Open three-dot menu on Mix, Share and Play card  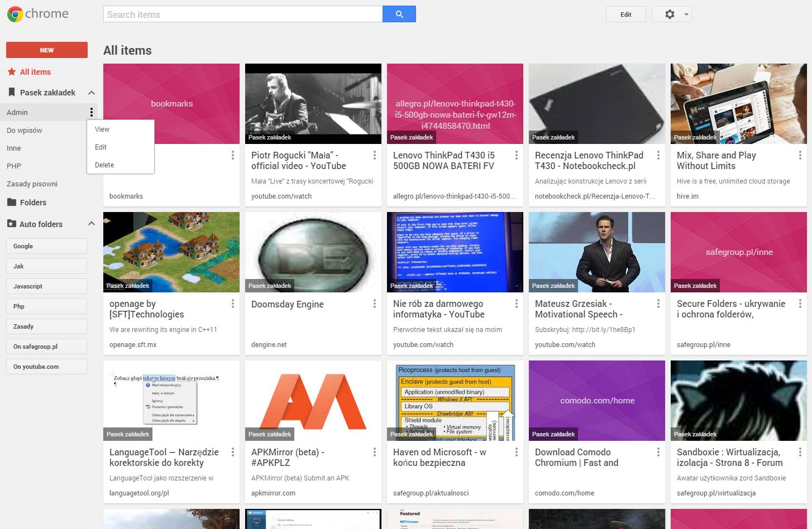800,155
